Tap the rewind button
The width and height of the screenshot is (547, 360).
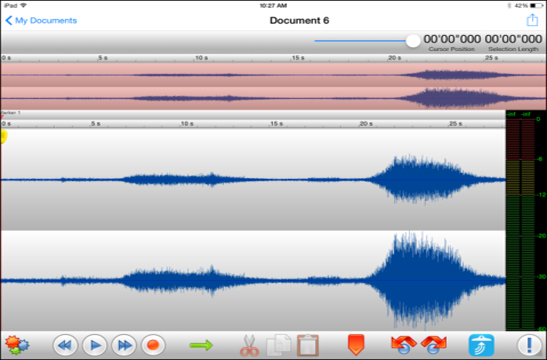(x=65, y=345)
